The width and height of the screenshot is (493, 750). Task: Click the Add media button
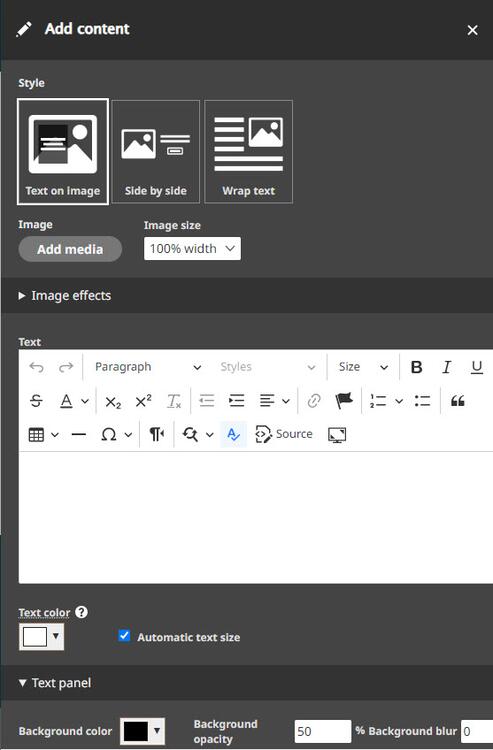[x=70, y=249]
